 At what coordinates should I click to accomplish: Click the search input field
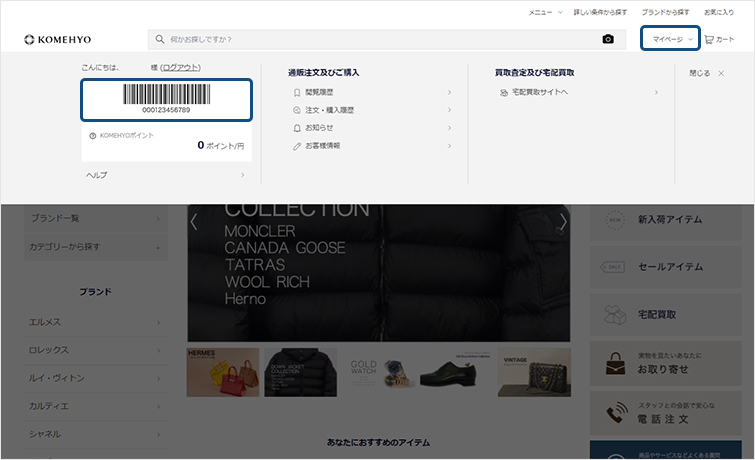pos(387,39)
